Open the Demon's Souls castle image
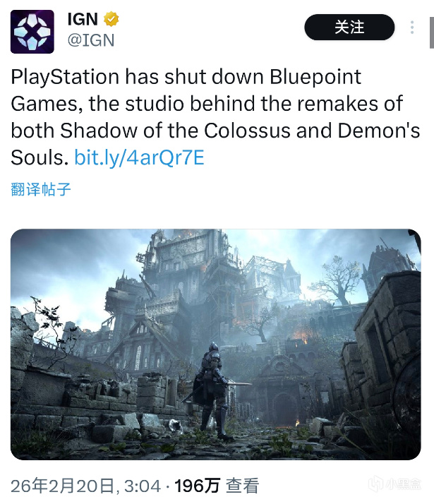Image resolution: width=434 pixels, height=504 pixels. (215, 344)
